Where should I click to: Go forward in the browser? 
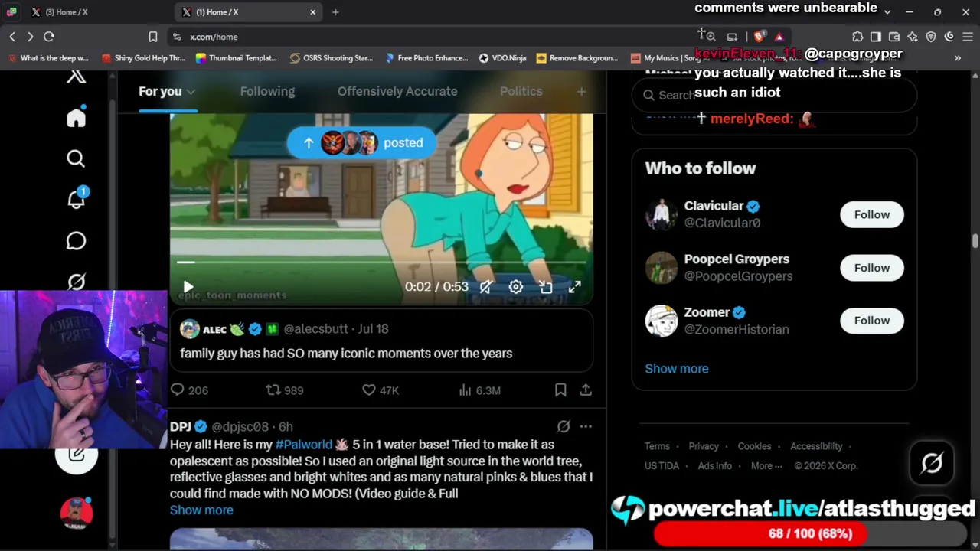pos(30,37)
